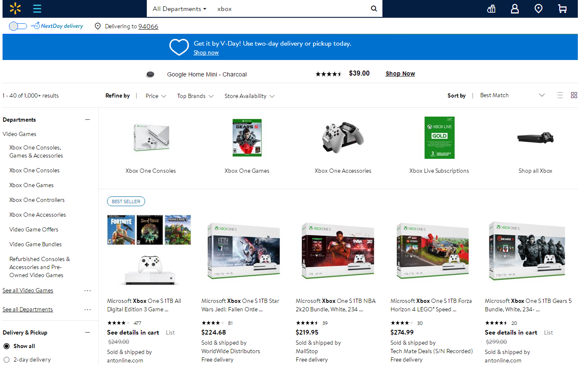Expand the Store Availability filter
Screen dimensions: 588x365
[250, 96]
